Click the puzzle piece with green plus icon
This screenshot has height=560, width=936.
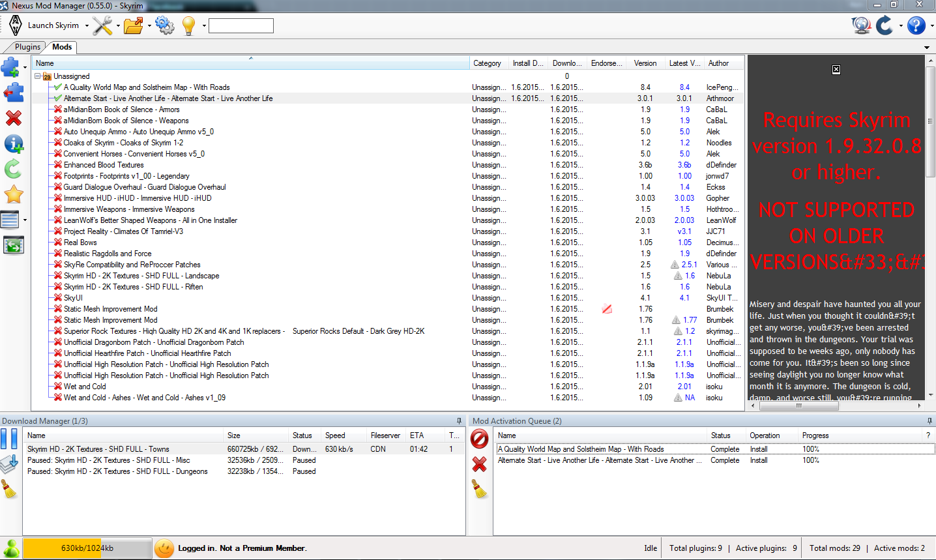point(10,66)
